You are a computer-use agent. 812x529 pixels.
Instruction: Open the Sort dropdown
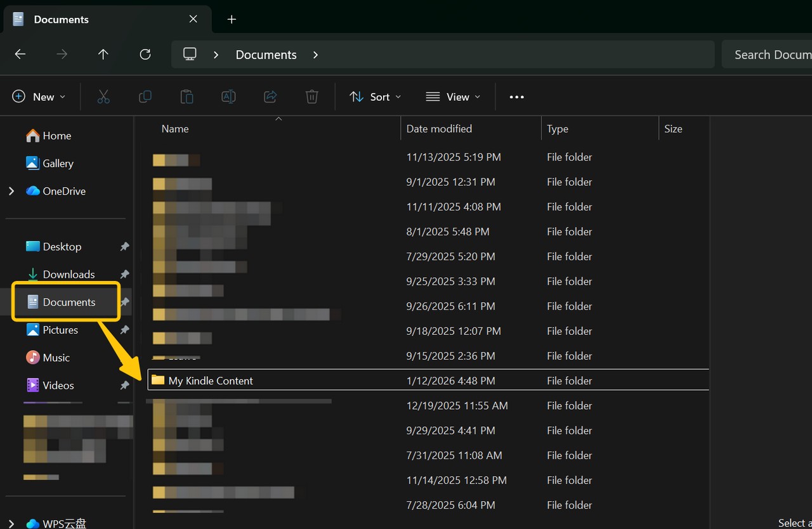click(375, 96)
